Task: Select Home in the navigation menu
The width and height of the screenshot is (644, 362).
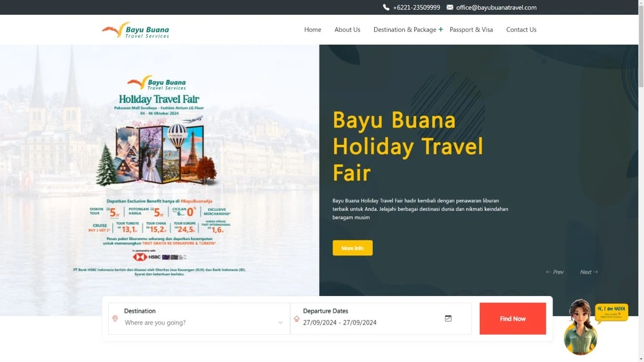Action: [313, 29]
